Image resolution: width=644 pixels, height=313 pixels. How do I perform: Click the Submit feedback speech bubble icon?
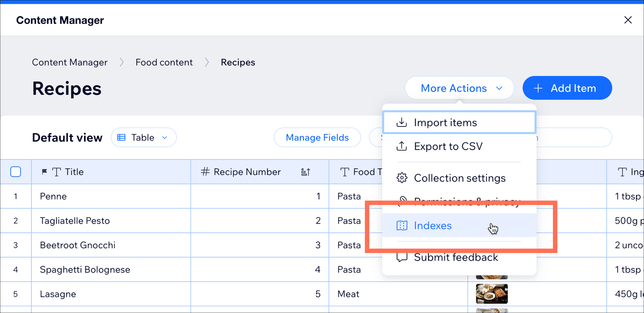(401, 257)
